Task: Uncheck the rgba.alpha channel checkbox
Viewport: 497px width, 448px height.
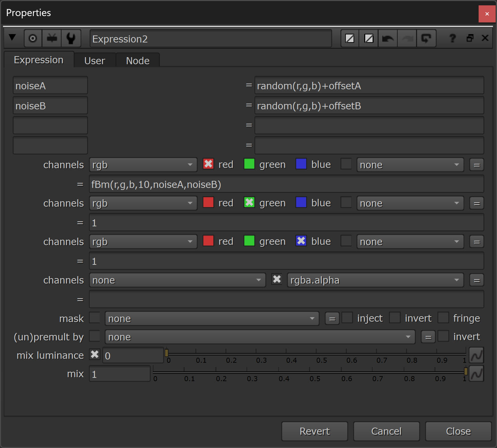Action: pos(277,279)
